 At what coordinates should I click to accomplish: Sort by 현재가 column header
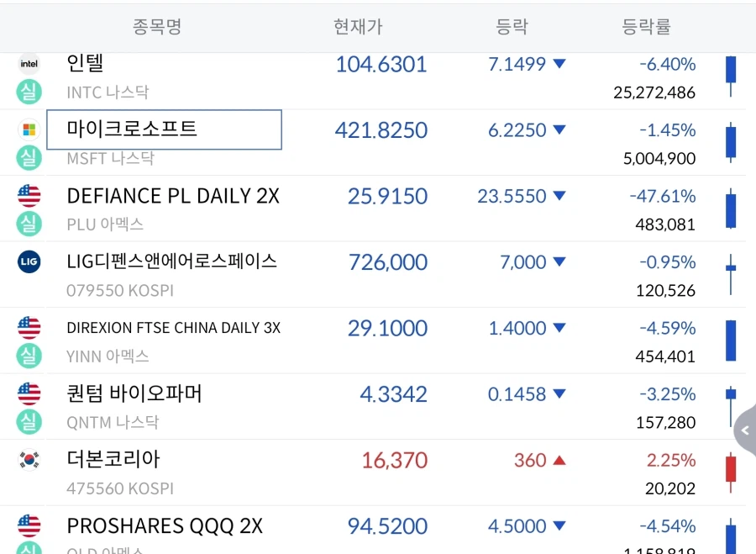(358, 27)
